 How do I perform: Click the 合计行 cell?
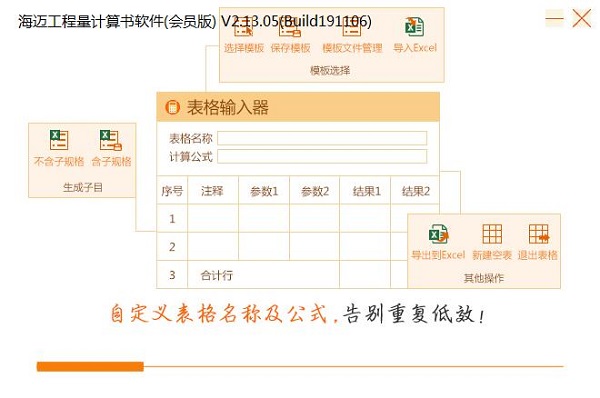point(263,275)
